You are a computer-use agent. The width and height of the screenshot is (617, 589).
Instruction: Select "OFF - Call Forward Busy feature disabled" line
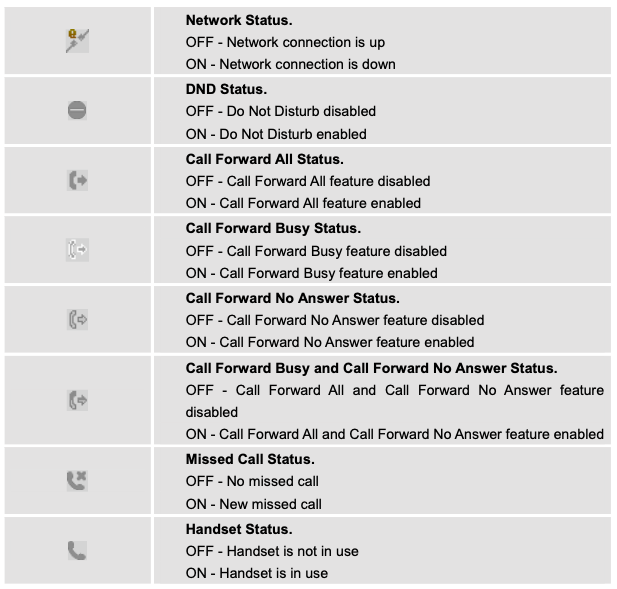[x=316, y=251]
